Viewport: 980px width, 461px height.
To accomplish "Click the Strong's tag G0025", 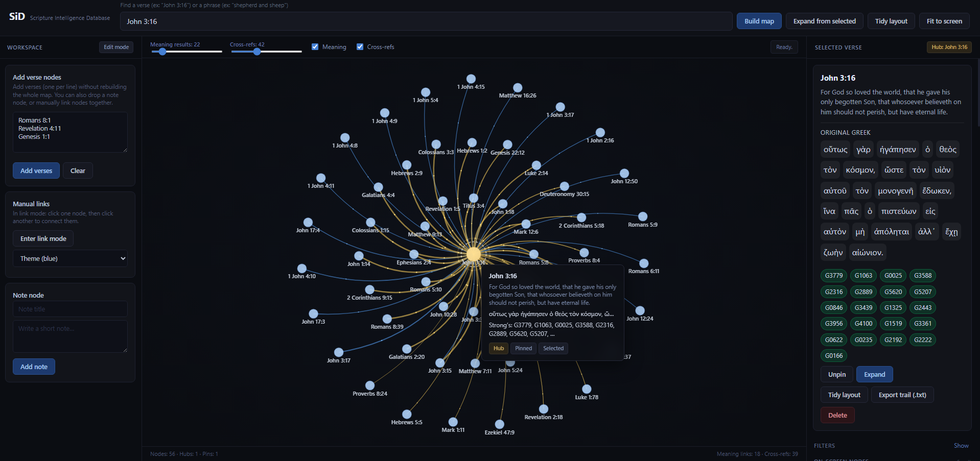I will [x=893, y=276].
